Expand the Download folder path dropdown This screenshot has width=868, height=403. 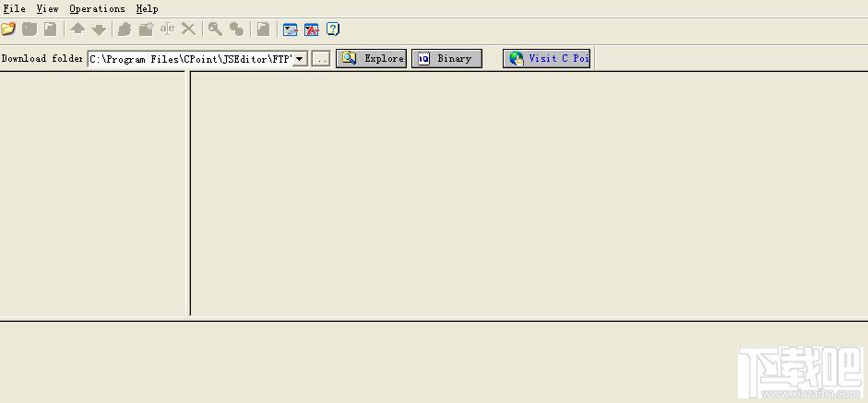pos(300,59)
